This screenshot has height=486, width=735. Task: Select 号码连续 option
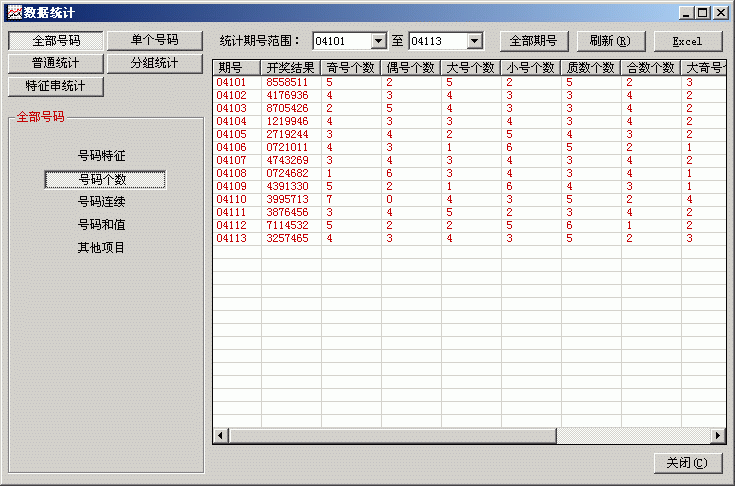pos(102,202)
